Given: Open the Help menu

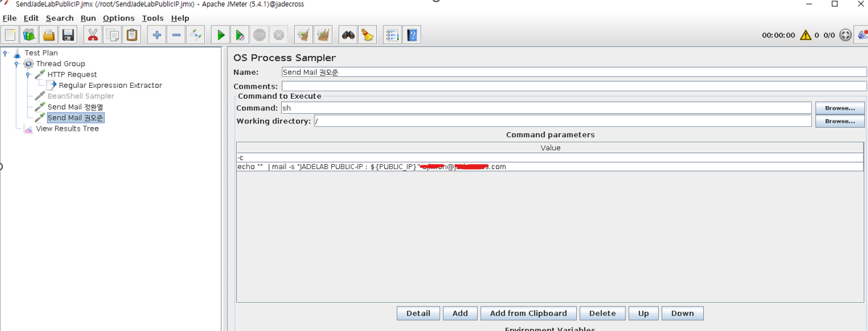Looking at the screenshot, I should point(180,18).
